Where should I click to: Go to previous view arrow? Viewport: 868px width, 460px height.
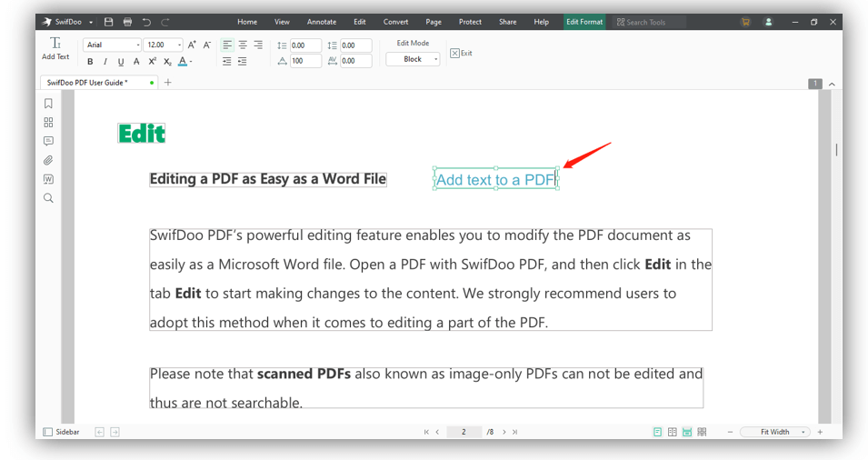100,432
